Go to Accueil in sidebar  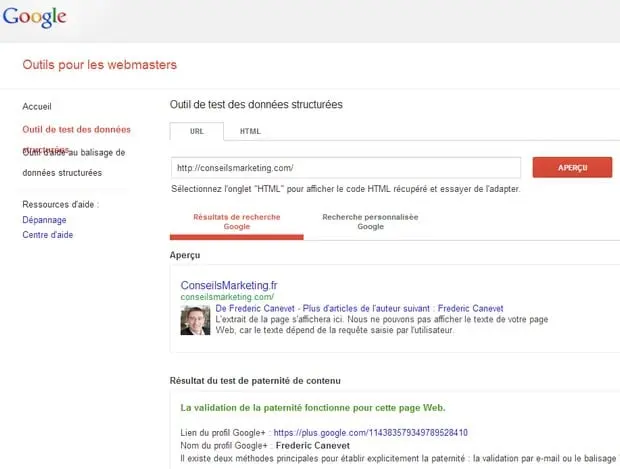click(37, 106)
